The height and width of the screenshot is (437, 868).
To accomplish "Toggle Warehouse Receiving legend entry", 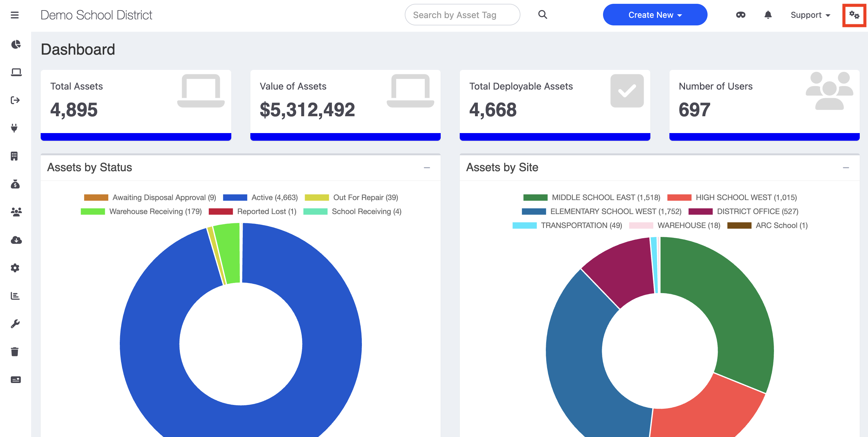I will coord(141,212).
